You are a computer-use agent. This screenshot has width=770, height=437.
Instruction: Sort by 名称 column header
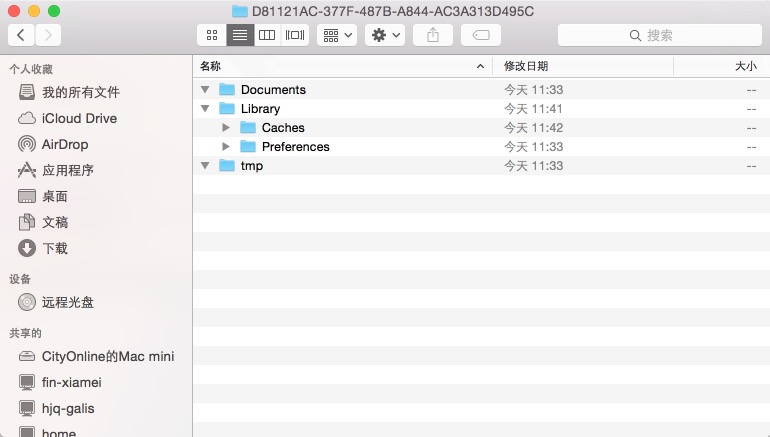343,66
